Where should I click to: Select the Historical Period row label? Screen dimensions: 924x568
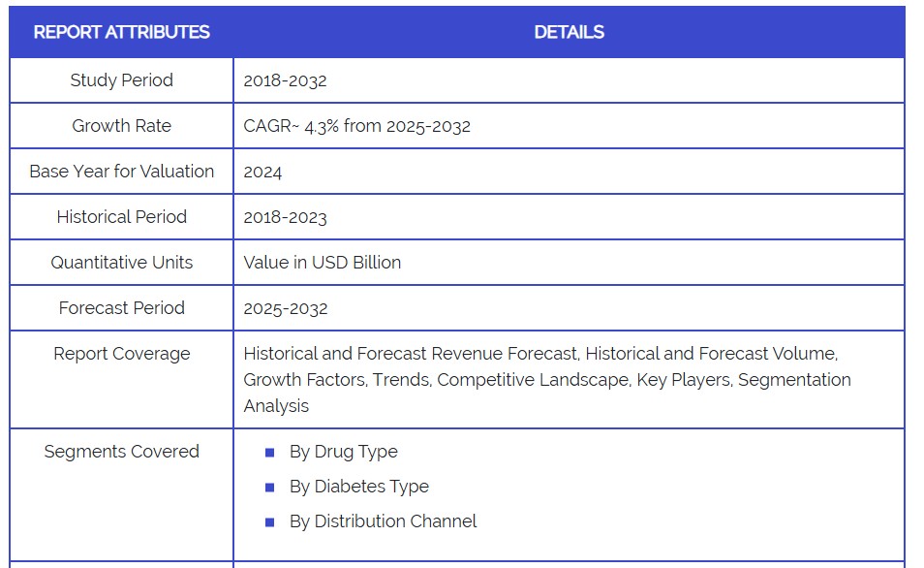(x=121, y=217)
